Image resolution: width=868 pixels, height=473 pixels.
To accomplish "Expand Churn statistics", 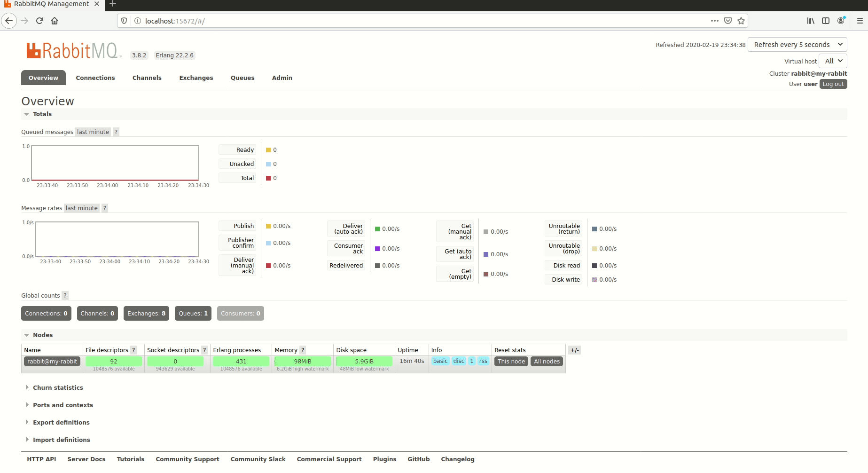I will pos(58,388).
